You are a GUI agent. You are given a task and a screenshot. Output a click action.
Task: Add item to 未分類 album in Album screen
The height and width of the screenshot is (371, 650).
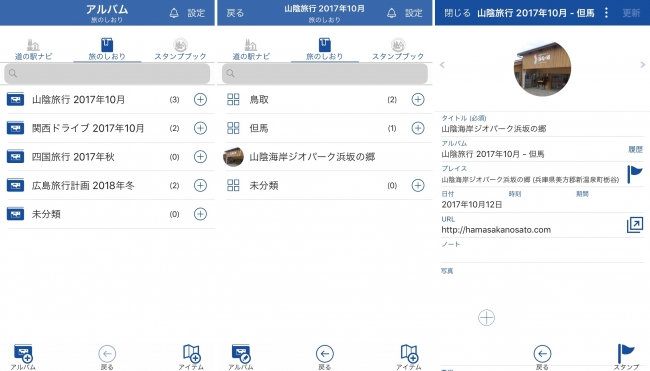click(x=200, y=214)
